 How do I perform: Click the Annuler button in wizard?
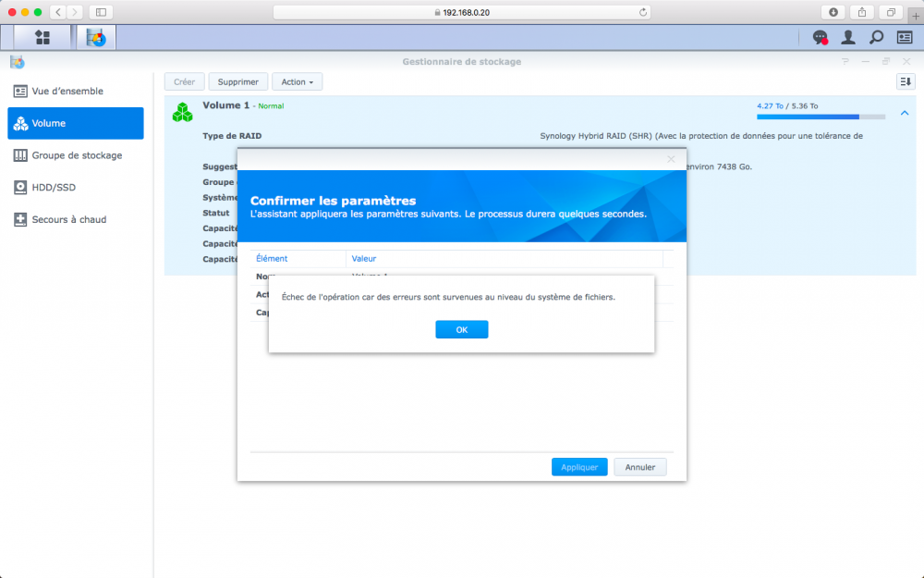[640, 467]
